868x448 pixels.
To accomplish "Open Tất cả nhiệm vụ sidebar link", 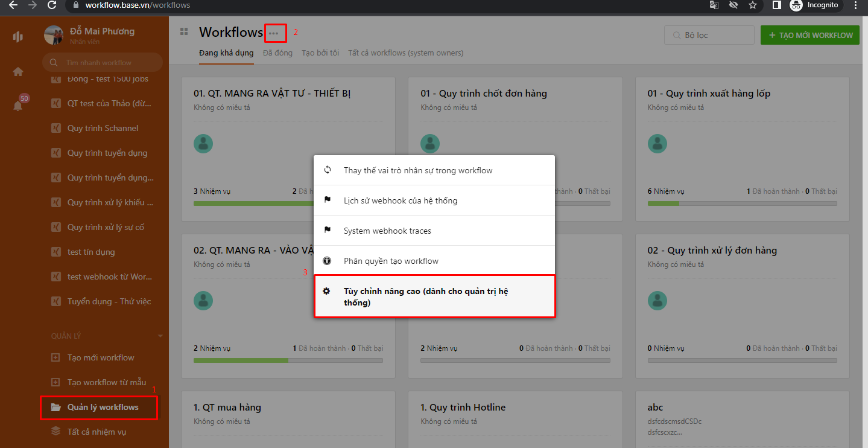I will (x=97, y=432).
